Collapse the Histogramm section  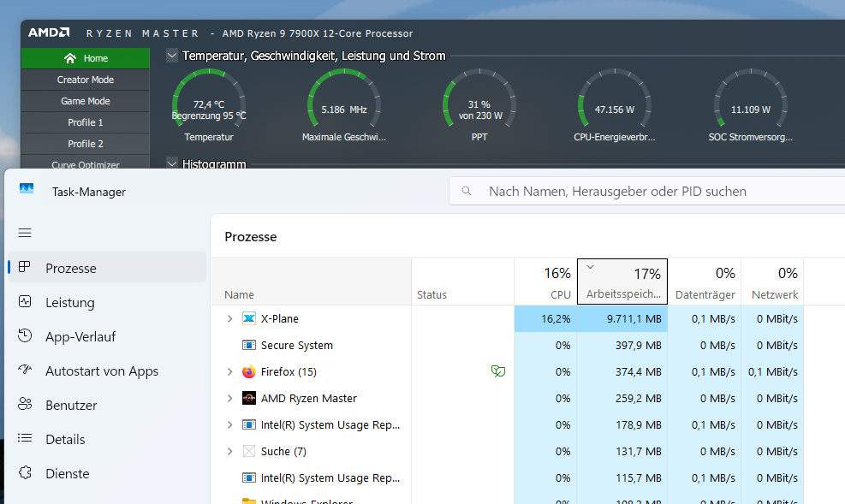[172, 163]
